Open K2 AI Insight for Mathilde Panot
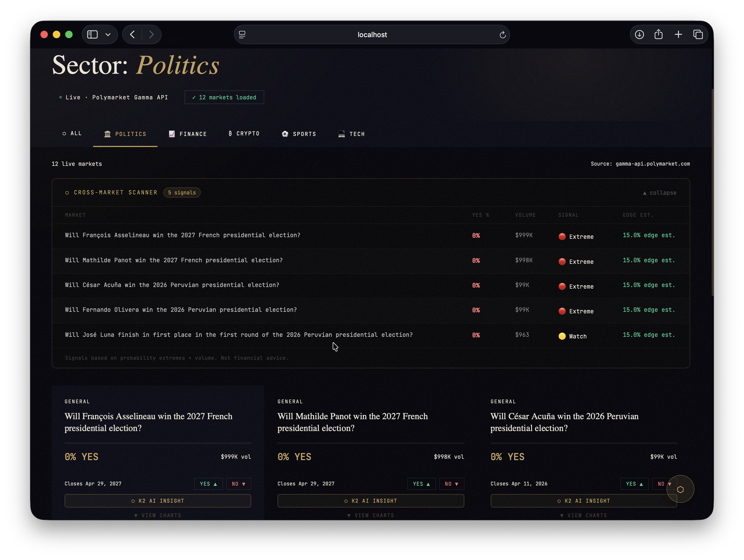 (371, 501)
